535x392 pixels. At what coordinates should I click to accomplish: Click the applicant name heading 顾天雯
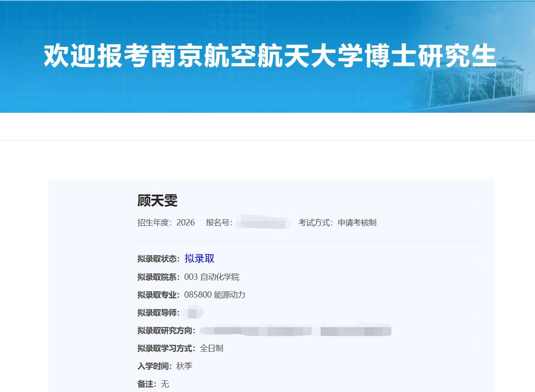157,201
